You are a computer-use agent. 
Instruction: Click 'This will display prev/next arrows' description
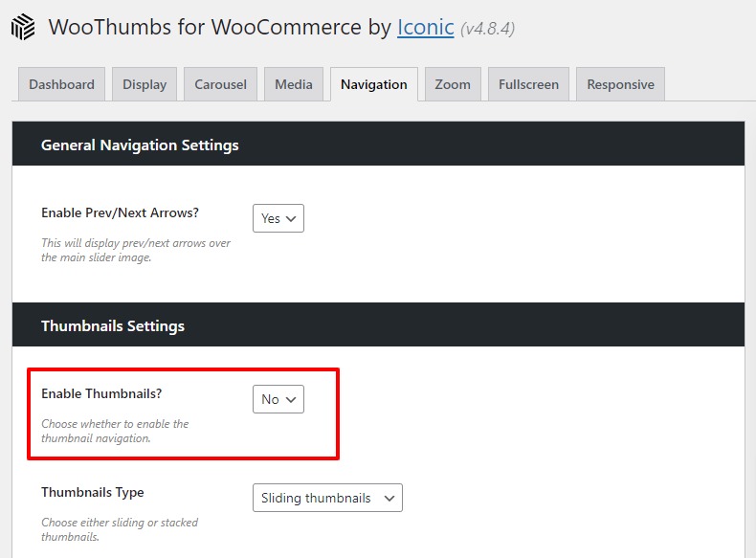click(x=136, y=250)
